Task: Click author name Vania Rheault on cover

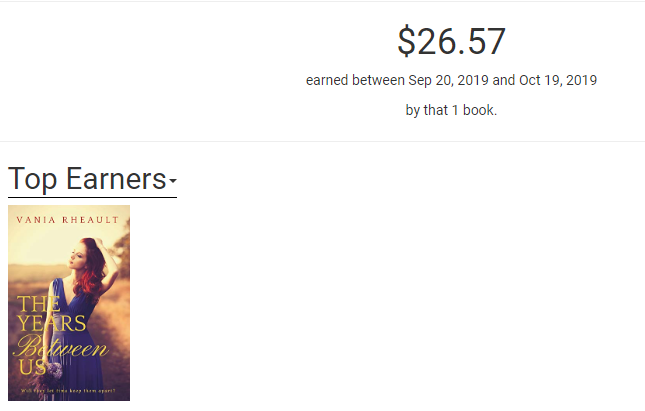Action: click(68, 219)
